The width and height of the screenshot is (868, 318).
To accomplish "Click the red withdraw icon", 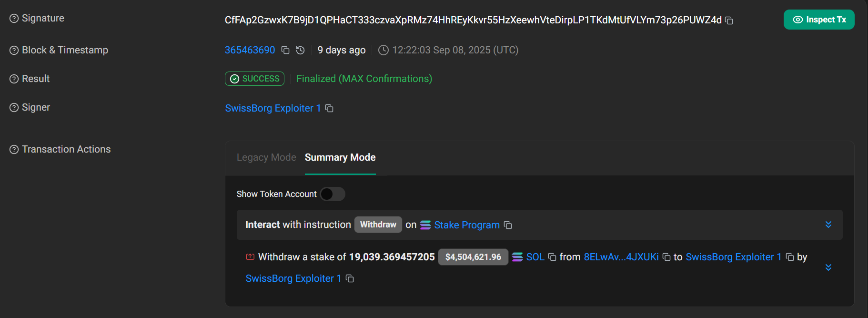I will (250, 257).
